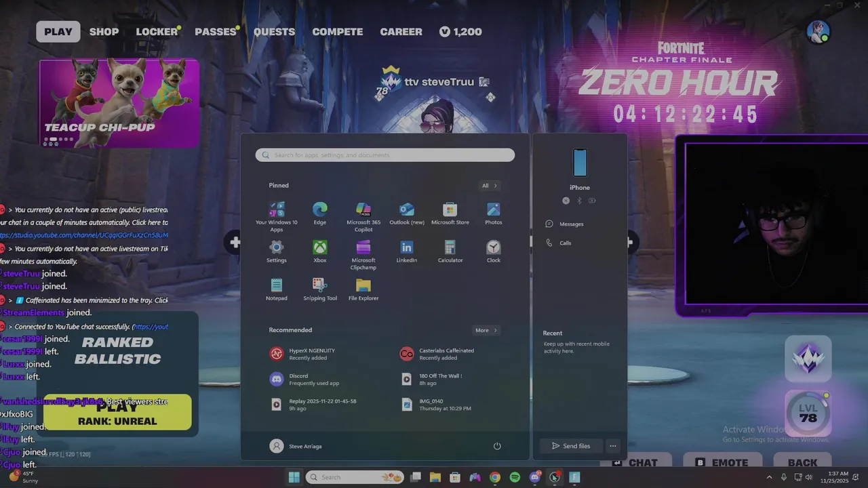Open the 45°F Sunny weather widget
This screenshot has height=488, width=868.
tap(24, 477)
